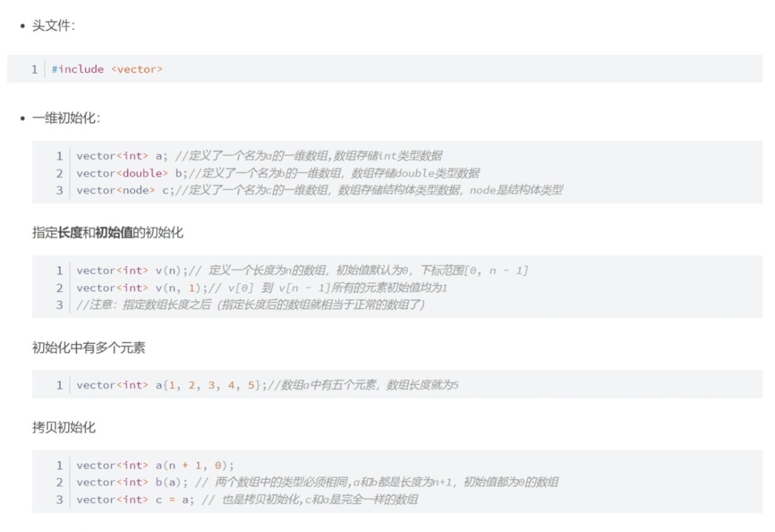Click line number 1 beside '#include <vector>'
The image size is (775, 532).
point(34,69)
